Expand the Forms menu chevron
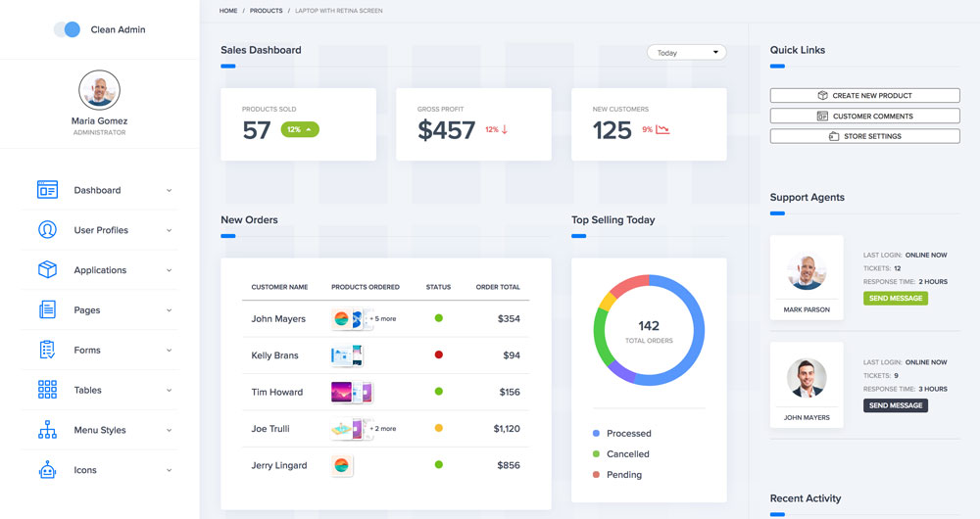The height and width of the screenshot is (519, 980). [169, 351]
